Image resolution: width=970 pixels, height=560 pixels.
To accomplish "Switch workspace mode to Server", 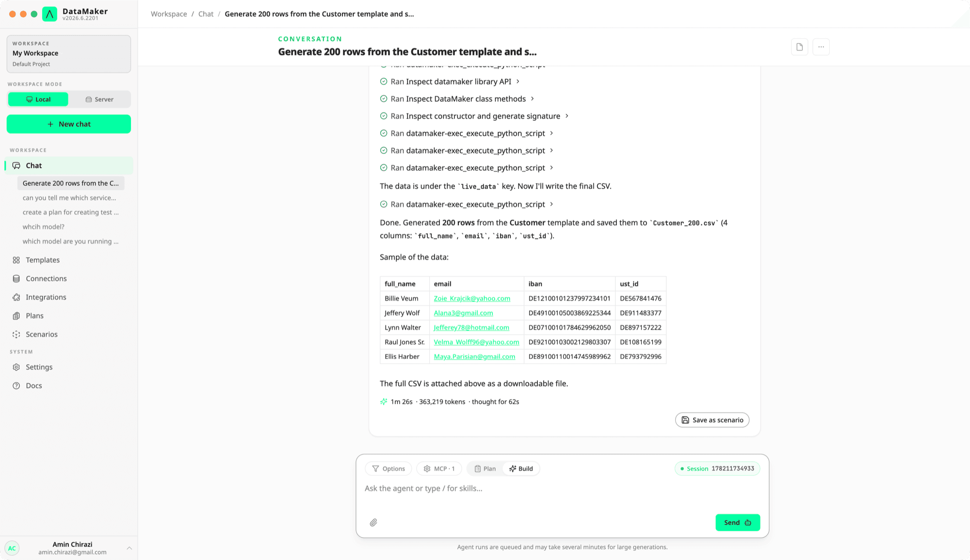I will click(99, 99).
